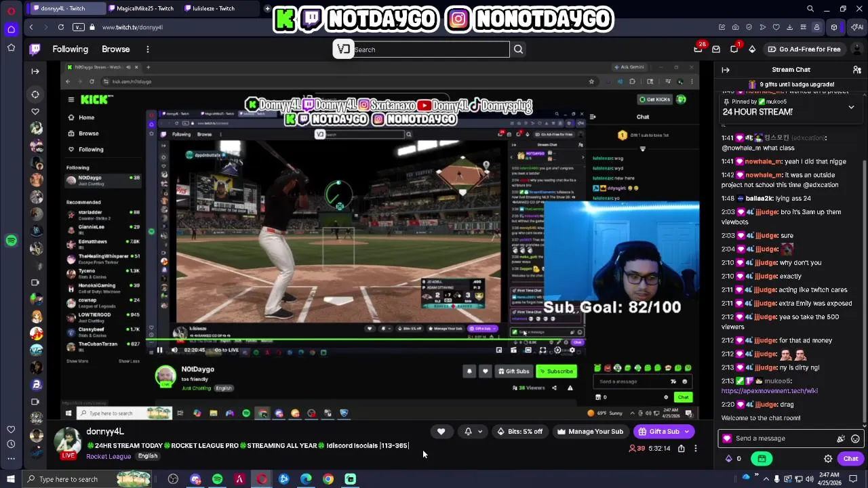
Task: Open the green channel points chest
Action: pos(762,459)
